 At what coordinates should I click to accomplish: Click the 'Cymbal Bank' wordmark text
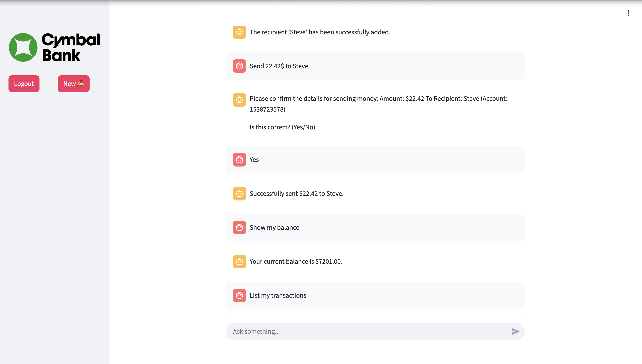click(x=70, y=48)
